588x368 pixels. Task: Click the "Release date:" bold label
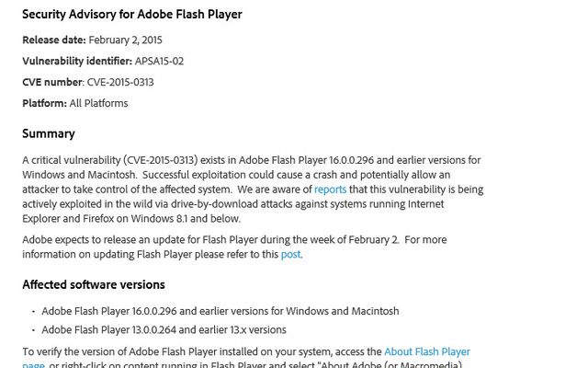(54, 40)
